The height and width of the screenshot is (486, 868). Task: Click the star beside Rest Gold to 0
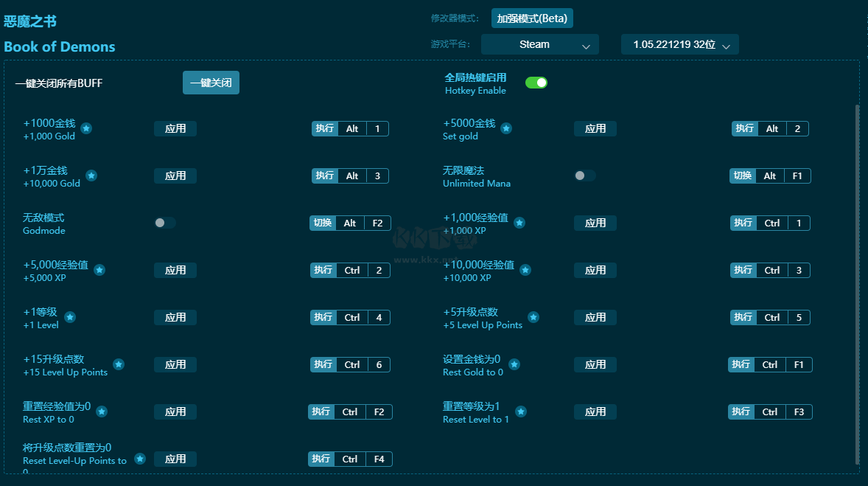pyautogui.click(x=514, y=364)
